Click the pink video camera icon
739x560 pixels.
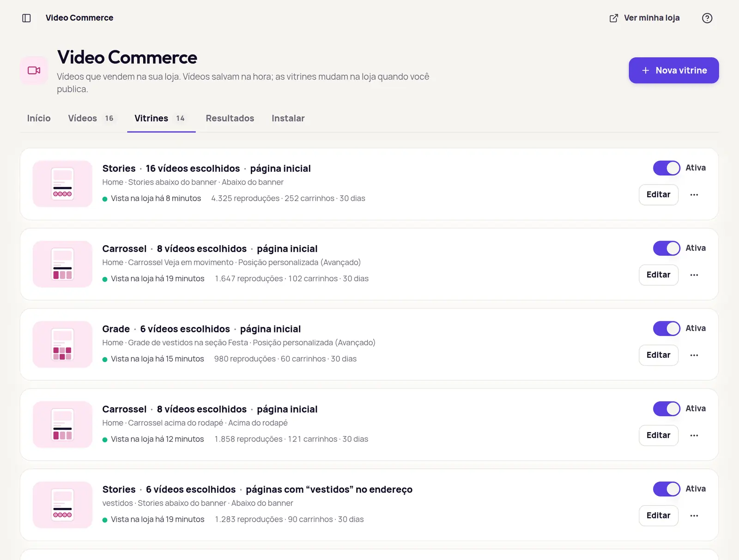pyautogui.click(x=34, y=70)
